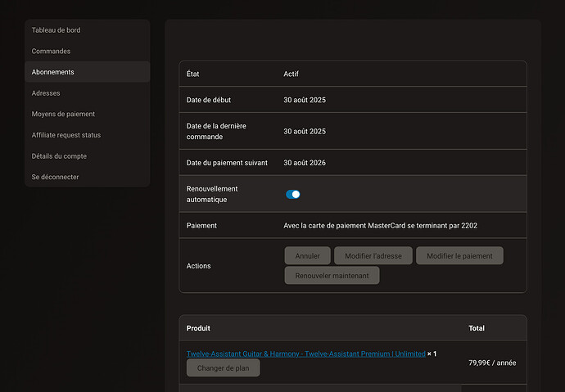
Task: Go to the Commandes section
Action: [51, 51]
